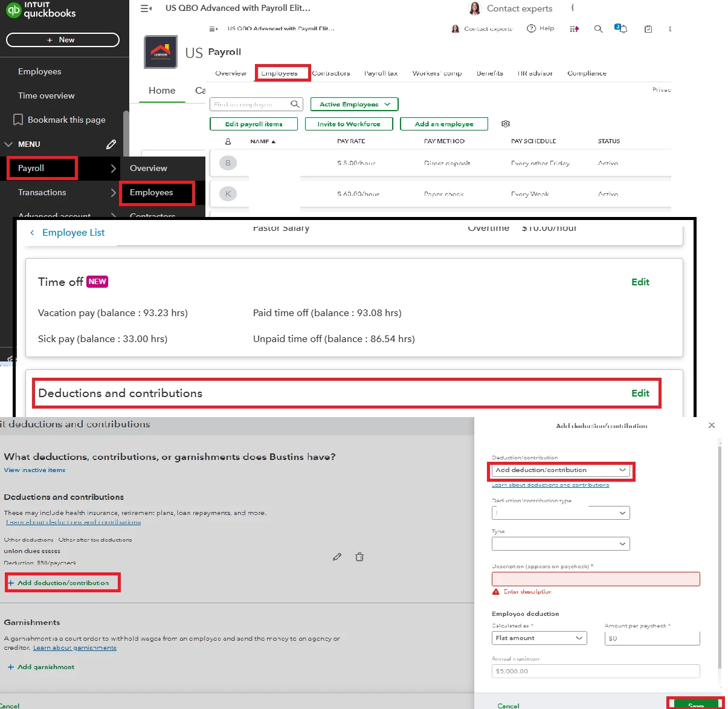The width and height of the screenshot is (728, 709).
Task: Close Add deduction/contribution panel X
Action: (712, 426)
